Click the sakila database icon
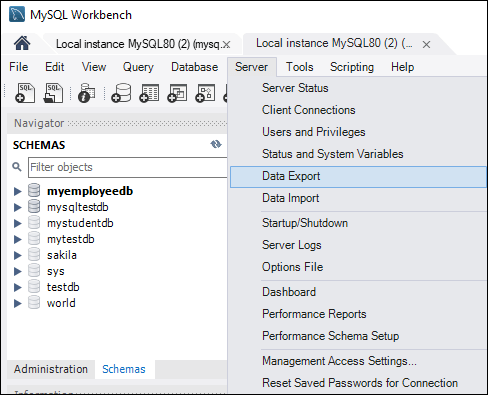488x395 pixels. click(x=34, y=254)
